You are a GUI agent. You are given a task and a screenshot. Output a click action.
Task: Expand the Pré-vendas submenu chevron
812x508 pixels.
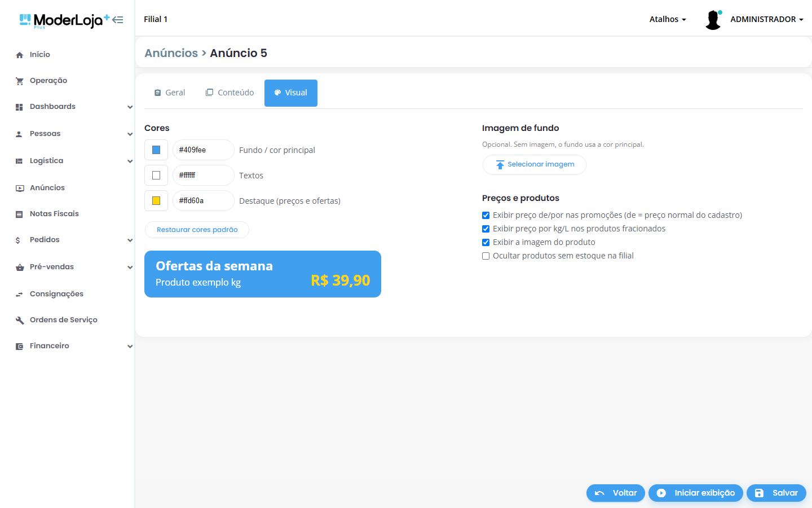point(130,267)
